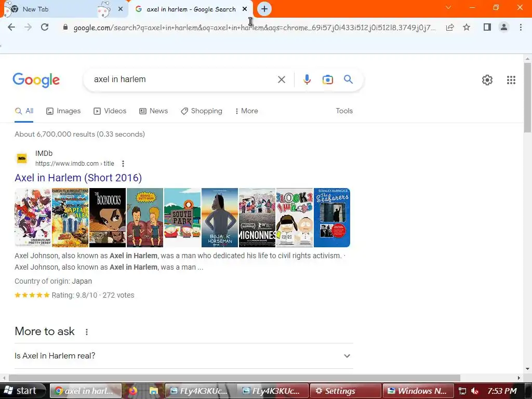Launch the Firefox taskbar icon
Viewport: 532px width, 399px height.
(133, 391)
